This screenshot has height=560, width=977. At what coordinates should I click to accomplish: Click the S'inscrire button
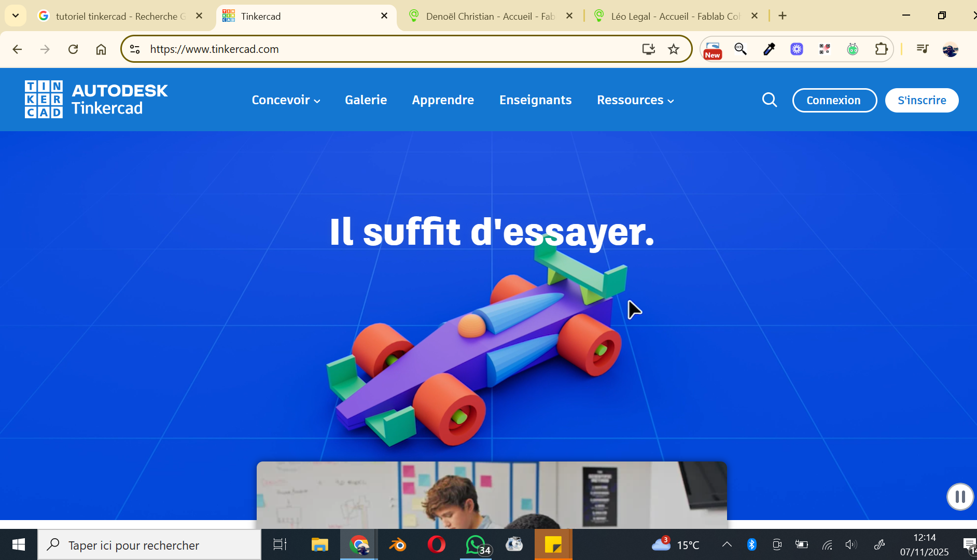[x=922, y=100]
